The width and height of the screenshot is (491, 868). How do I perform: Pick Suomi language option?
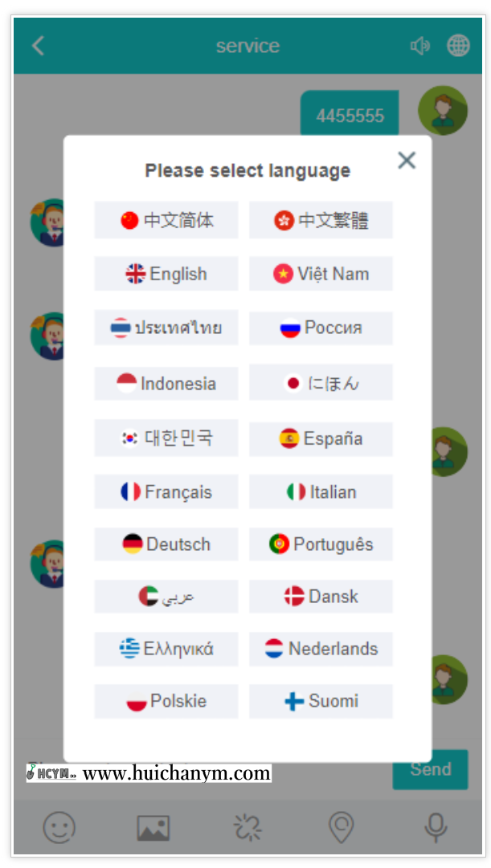point(321,701)
